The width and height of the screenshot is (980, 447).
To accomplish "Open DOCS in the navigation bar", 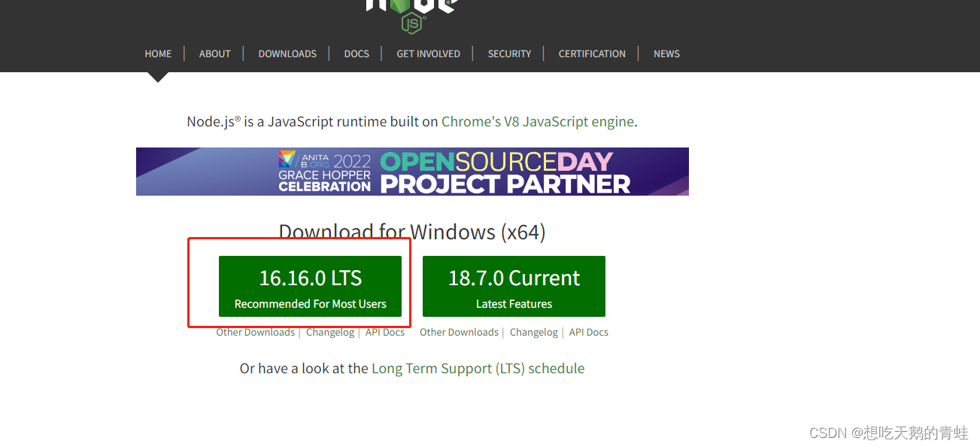I will [357, 53].
